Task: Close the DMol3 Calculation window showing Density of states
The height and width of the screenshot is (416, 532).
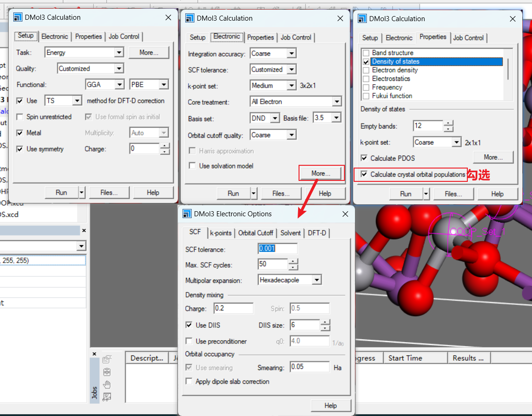Action: click(513, 19)
